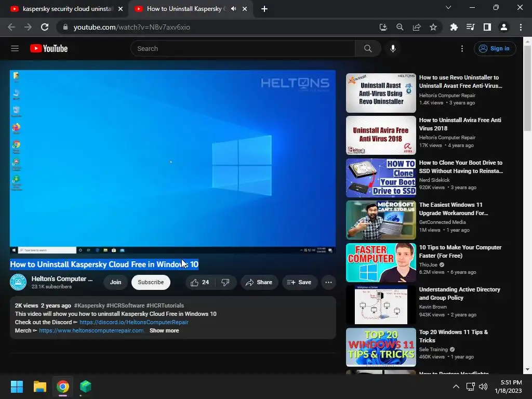
Task: Focus the YouTube search box
Action: [x=243, y=48]
